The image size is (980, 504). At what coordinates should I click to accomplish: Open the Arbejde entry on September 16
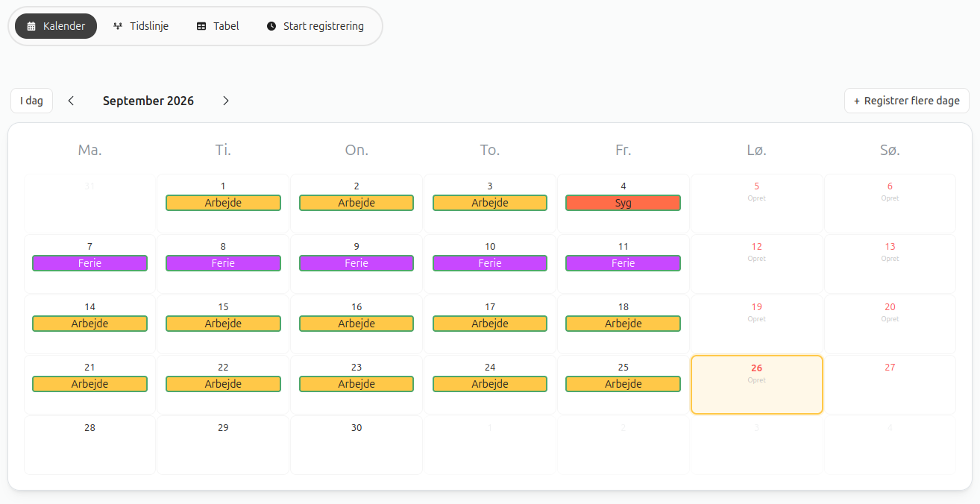tap(356, 324)
